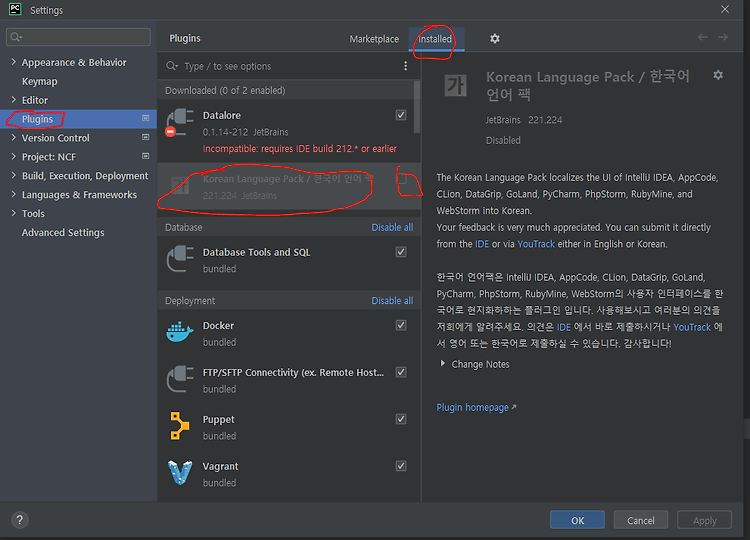Click the Apply button
This screenshot has width=750, height=540.
(704, 520)
